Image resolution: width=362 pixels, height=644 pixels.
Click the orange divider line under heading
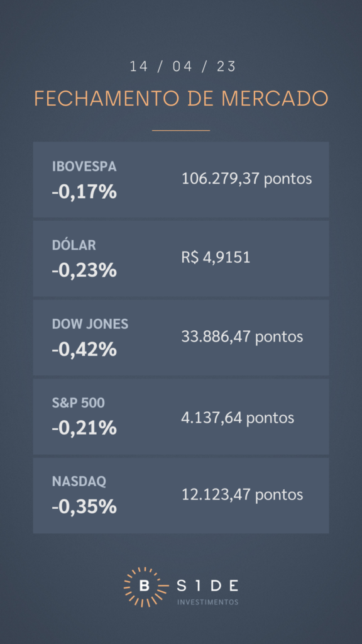pyautogui.click(x=181, y=130)
